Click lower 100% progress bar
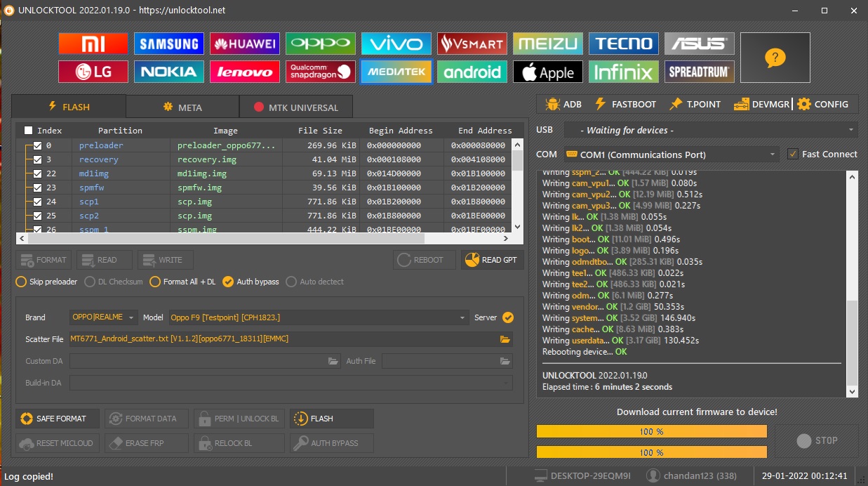 click(x=651, y=452)
